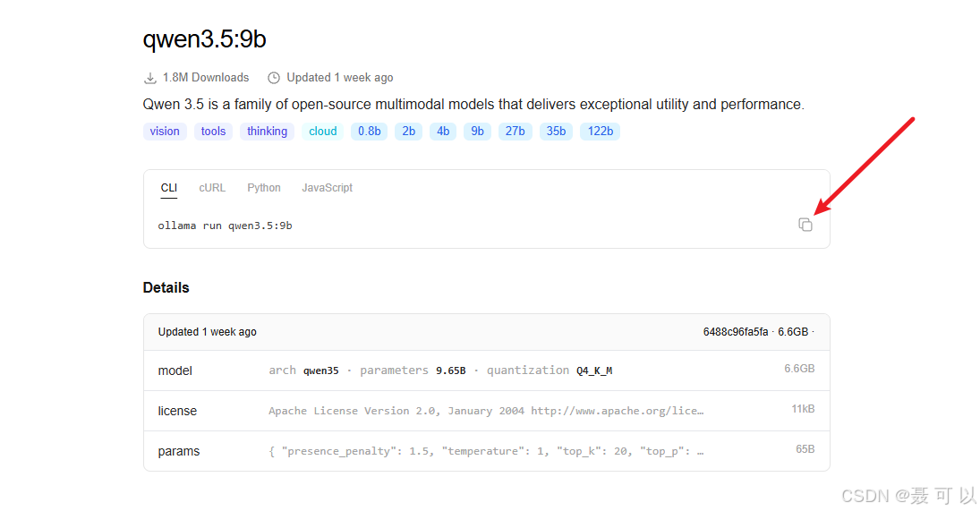This screenshot has width=980, height=511.
Task: Open the license row
Action: click(486, 411)
